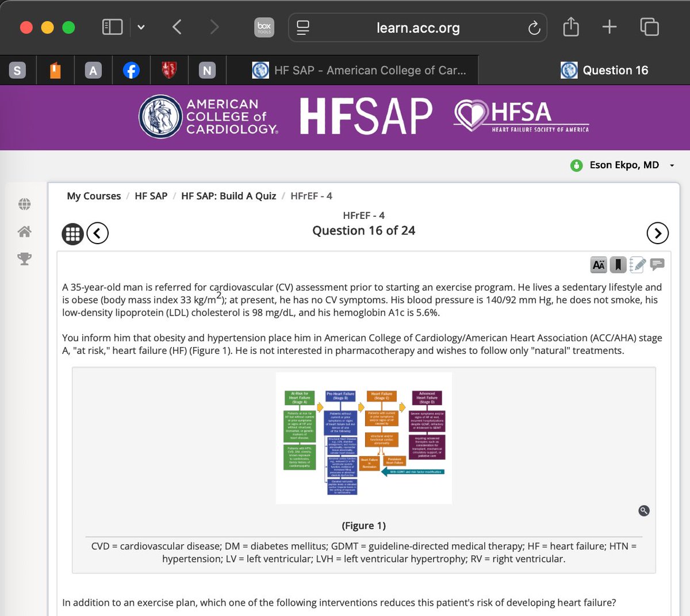
Task: Open the question navigator grid icon
Action: 72,233
